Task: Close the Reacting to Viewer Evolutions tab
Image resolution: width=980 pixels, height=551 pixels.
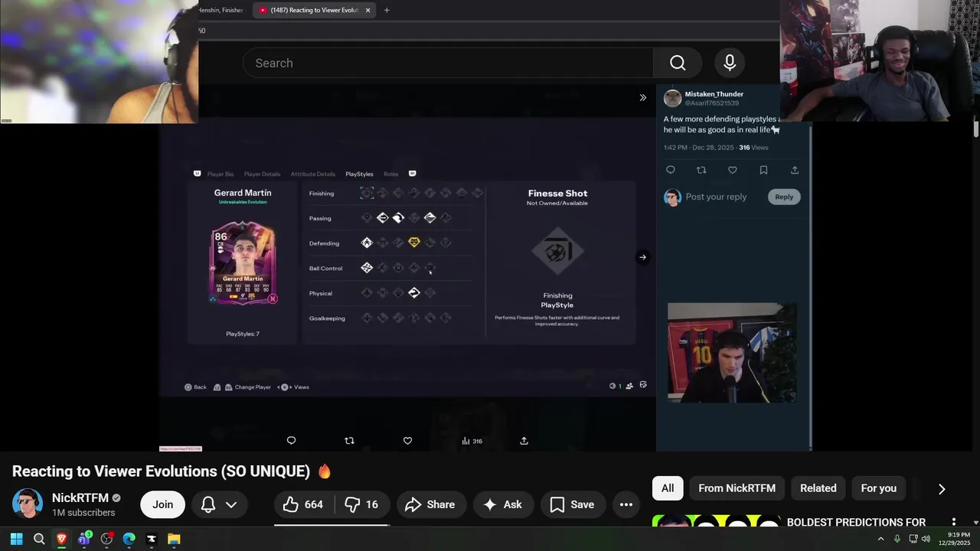Action: (368, 10)
